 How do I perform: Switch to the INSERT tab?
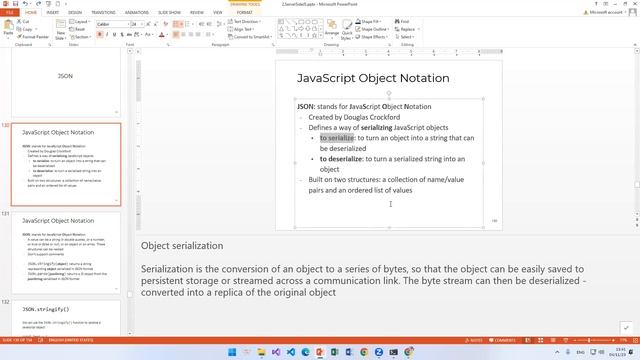[52, 13]
